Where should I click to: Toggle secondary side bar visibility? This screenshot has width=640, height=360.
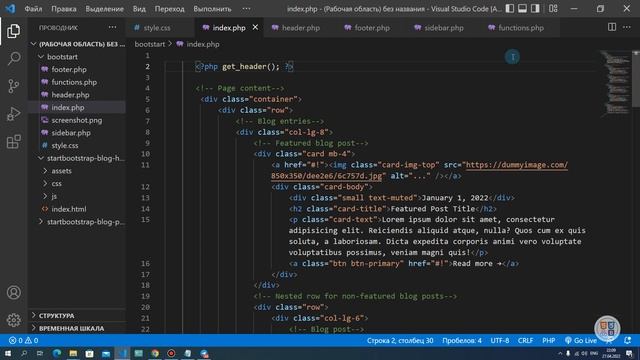(535, 9)
